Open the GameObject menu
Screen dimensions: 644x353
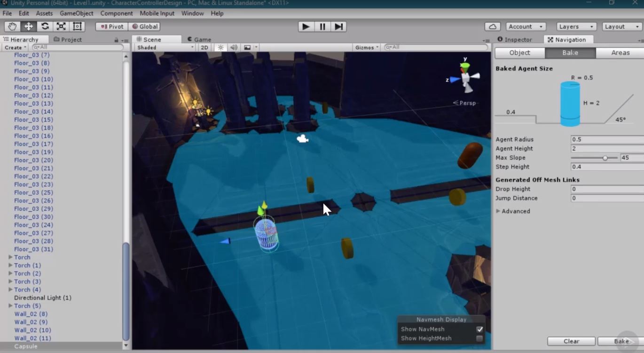pyautogui.click(x=76, y=13)
